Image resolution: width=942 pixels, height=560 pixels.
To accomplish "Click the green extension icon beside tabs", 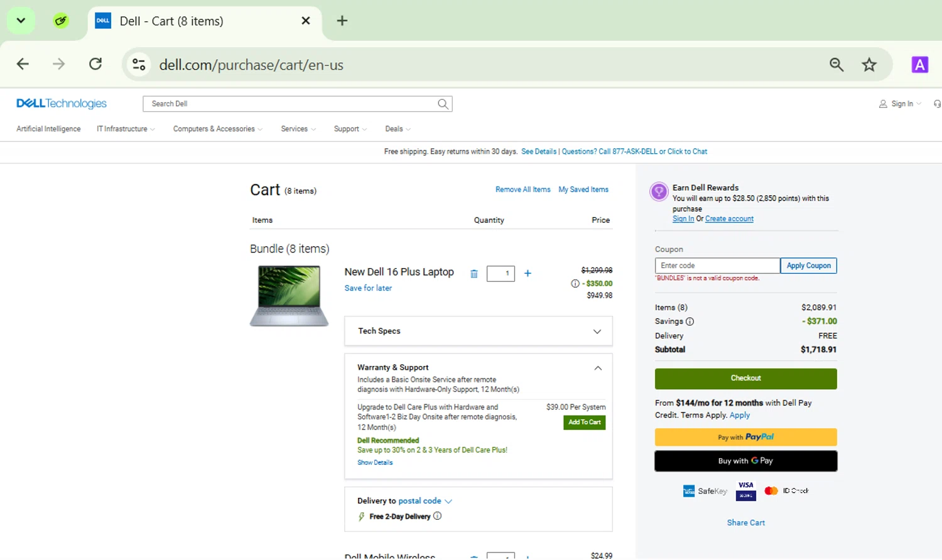I will point(61,21).
